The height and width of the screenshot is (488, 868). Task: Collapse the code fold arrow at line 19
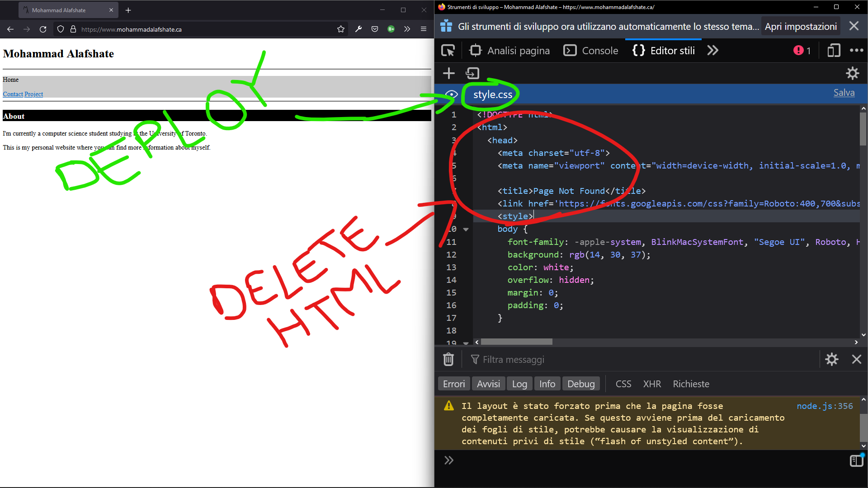[x=466, y=343]
